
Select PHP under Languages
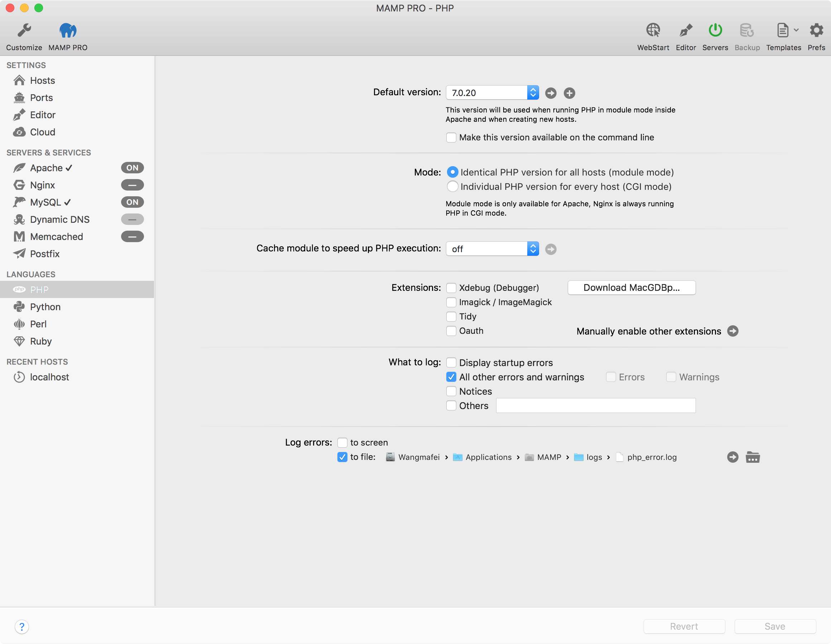pos(77,289)
